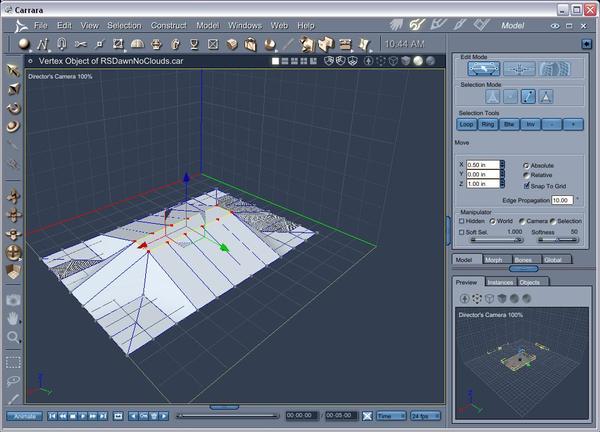This screenshot has height=432, width=600.
Task: Click the Animate button
Action: point(25,416)
